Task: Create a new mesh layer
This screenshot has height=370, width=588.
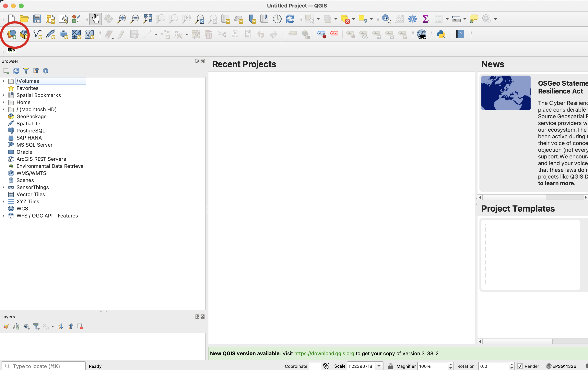Action: pos(76,34)
